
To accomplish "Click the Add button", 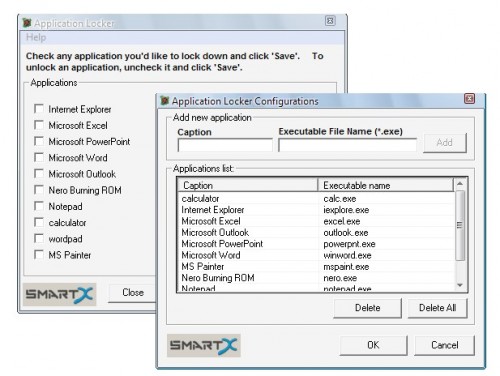I will (445, 143).
